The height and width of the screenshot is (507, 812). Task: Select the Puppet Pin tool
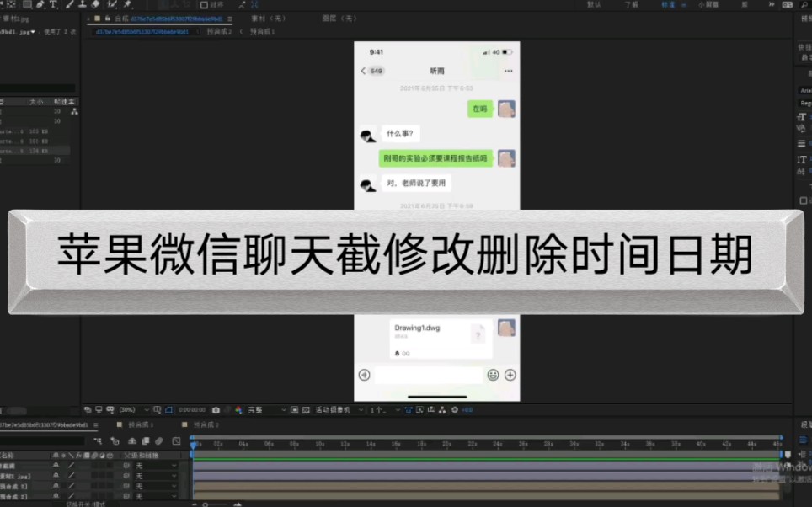[124, 5]
